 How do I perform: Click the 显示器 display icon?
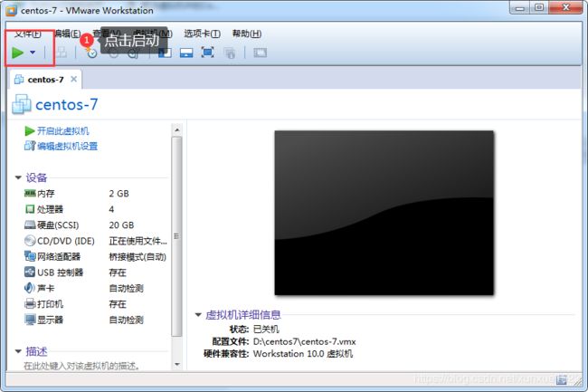point(30,320)
